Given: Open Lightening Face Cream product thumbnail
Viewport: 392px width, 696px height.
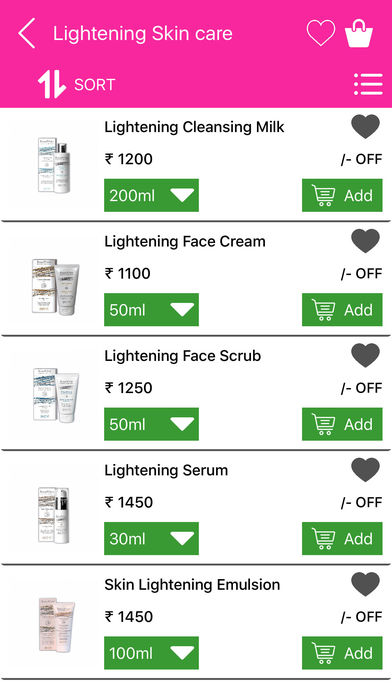Looking at the screenshot, I should click(55, 287).
